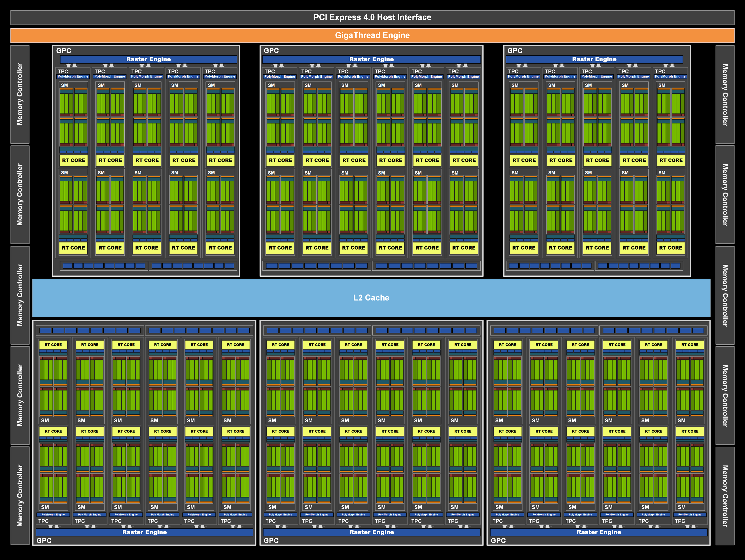Click first RT CORE in top-left GPC

74,160
